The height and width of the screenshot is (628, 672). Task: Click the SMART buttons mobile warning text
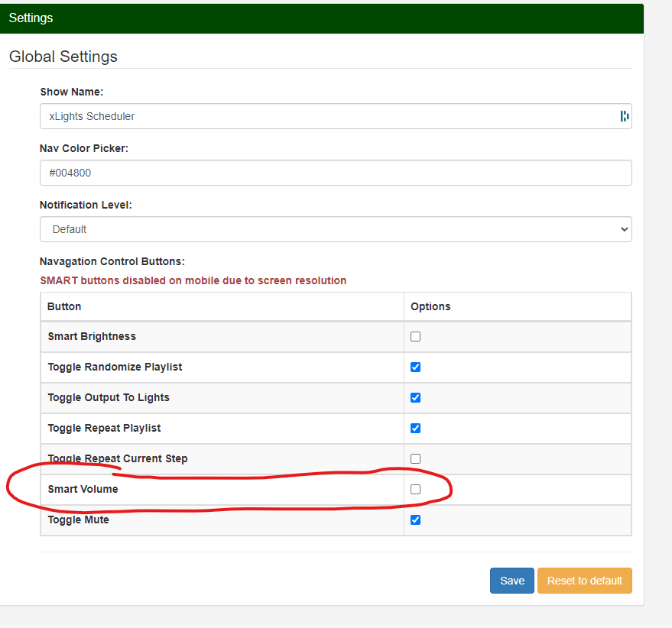193,280
